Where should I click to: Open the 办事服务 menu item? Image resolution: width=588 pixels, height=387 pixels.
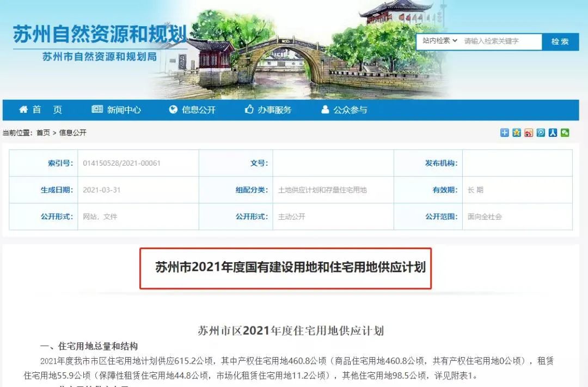274,110
